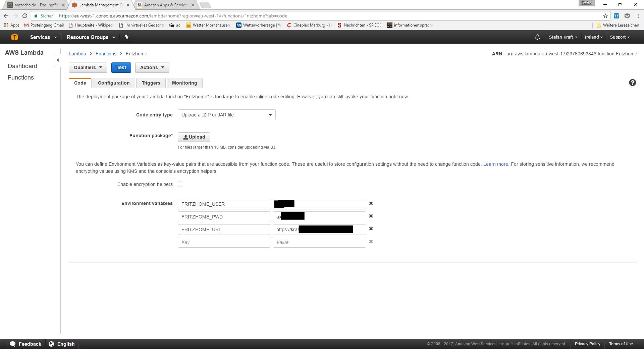
Task: Open the Stefan Kraft account menu
Action: point(563,37)
